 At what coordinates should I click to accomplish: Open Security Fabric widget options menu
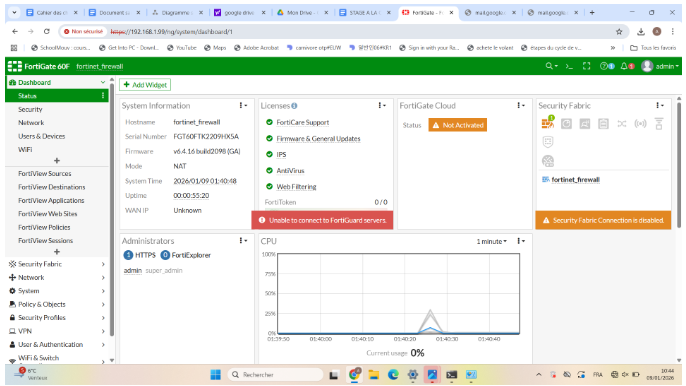pos(659,105)
